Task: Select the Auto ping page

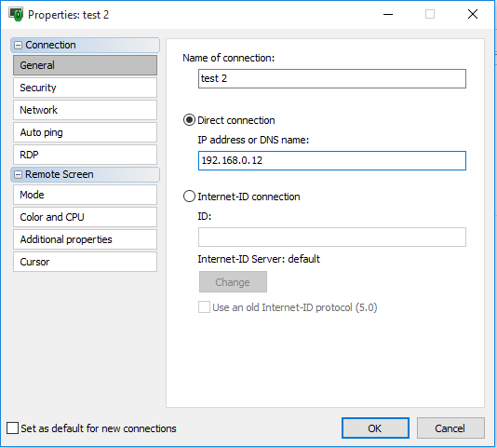Action: [x=85, y=132]
